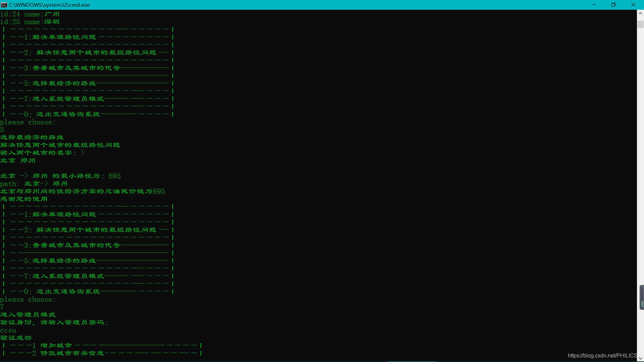
Task: Close the cmd.exe window
Action: 633,5
